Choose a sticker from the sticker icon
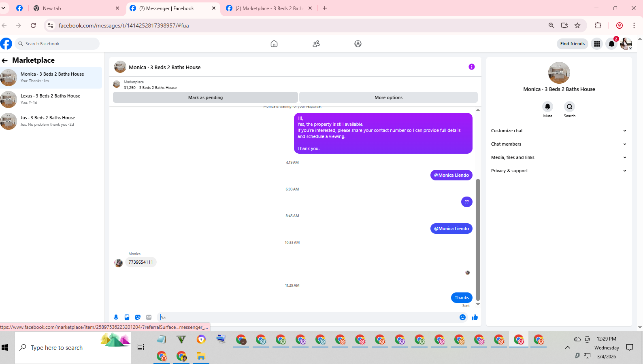Image resolution: width=643 pixels, height=364 pixels. pyautogui.click(x=138, y=317)
